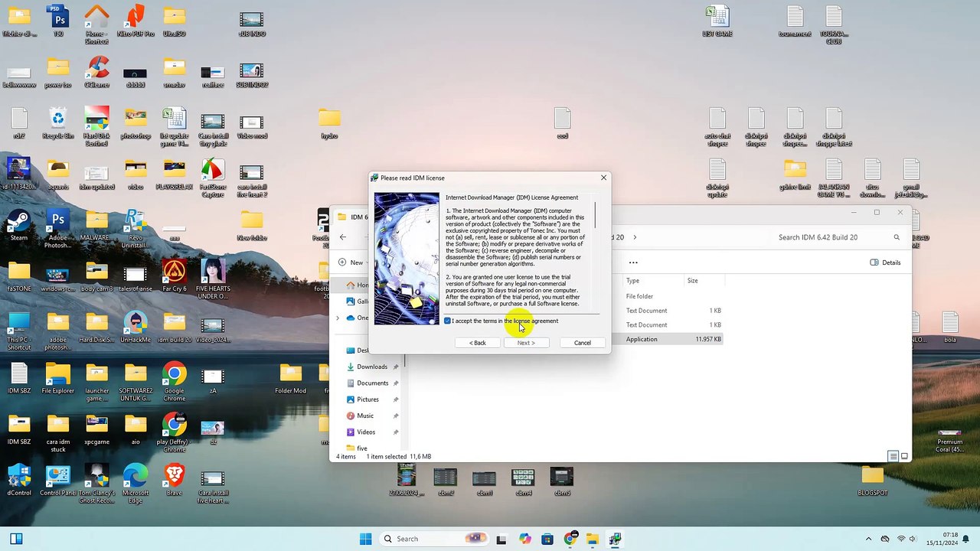Select the CCleaner desktop icon

[97, 71]
